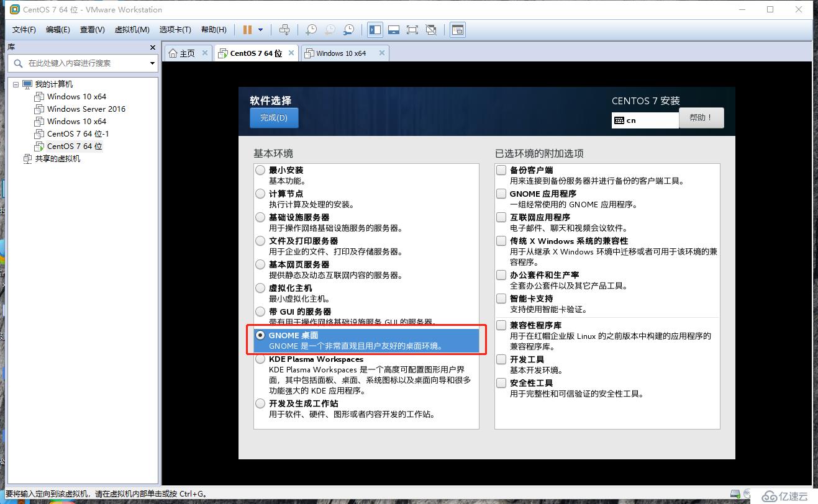The image size is (818, 504).
Task: Enable 智能卡支持 checkbox
Action: [501, 299]
